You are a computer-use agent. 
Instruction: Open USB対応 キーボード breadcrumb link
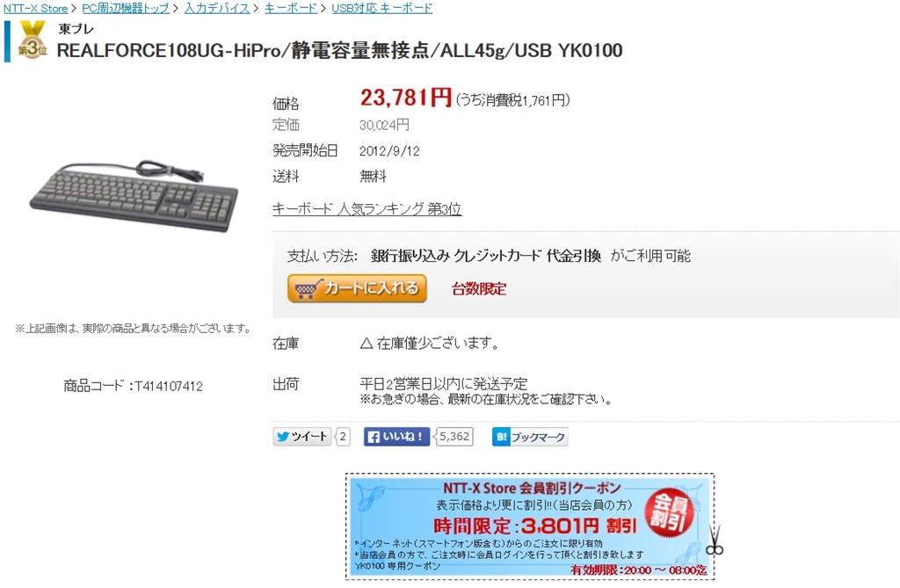(382, 8)
